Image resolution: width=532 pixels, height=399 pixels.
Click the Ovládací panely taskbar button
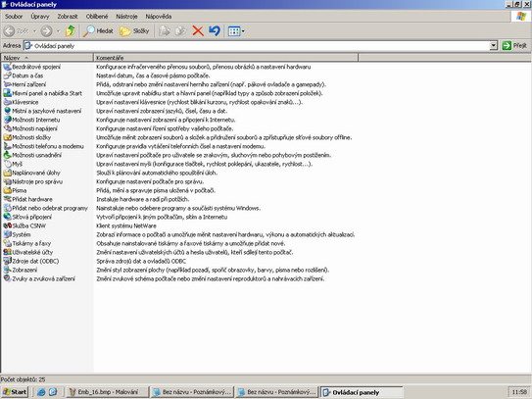point(362,392)
